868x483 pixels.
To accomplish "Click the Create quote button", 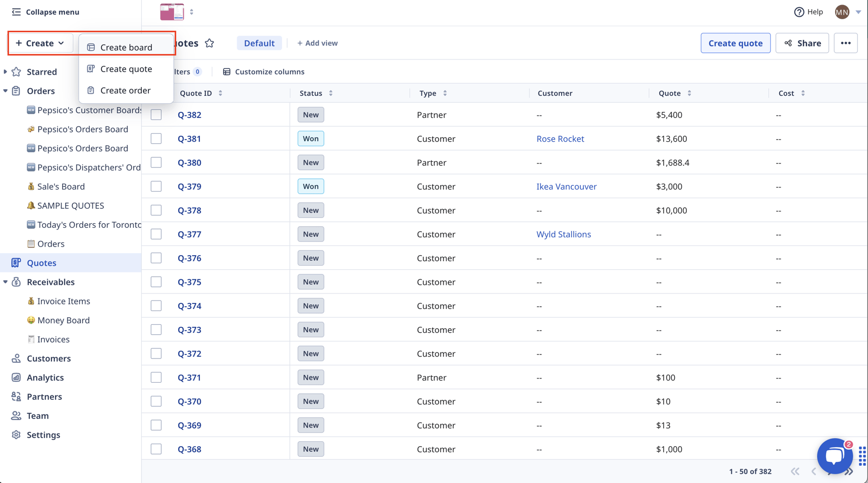I will click(735, 43).
